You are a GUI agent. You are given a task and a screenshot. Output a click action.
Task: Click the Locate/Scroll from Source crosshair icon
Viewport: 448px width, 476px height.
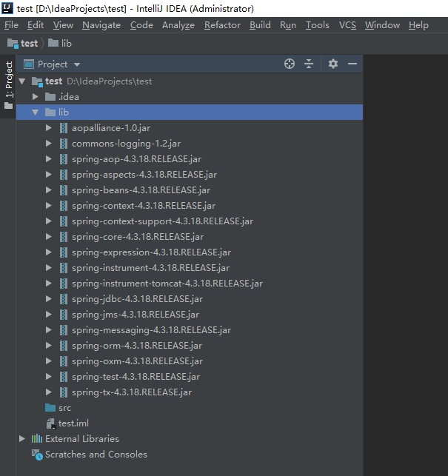[289, 64]
